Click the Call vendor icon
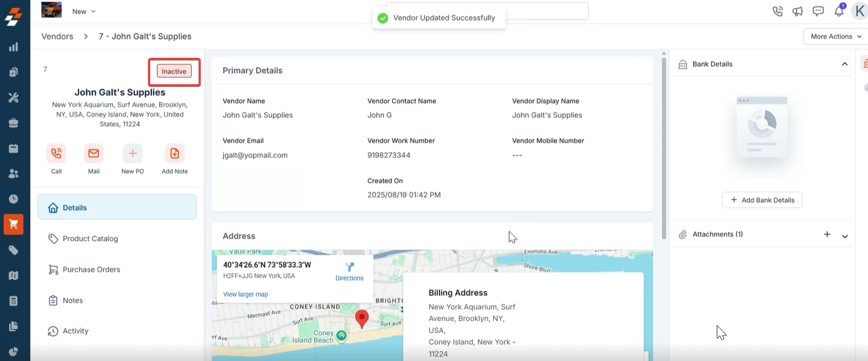The height and width of the screenshot is (361, 868). click(56, 153)
